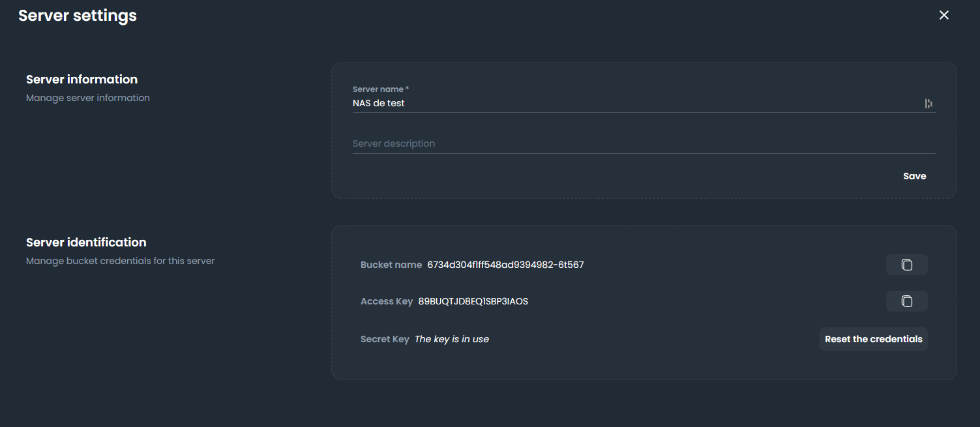Click the Secret Key 'The key is in use' text
The height and width of the screenshot is (427, 980).
451,339
